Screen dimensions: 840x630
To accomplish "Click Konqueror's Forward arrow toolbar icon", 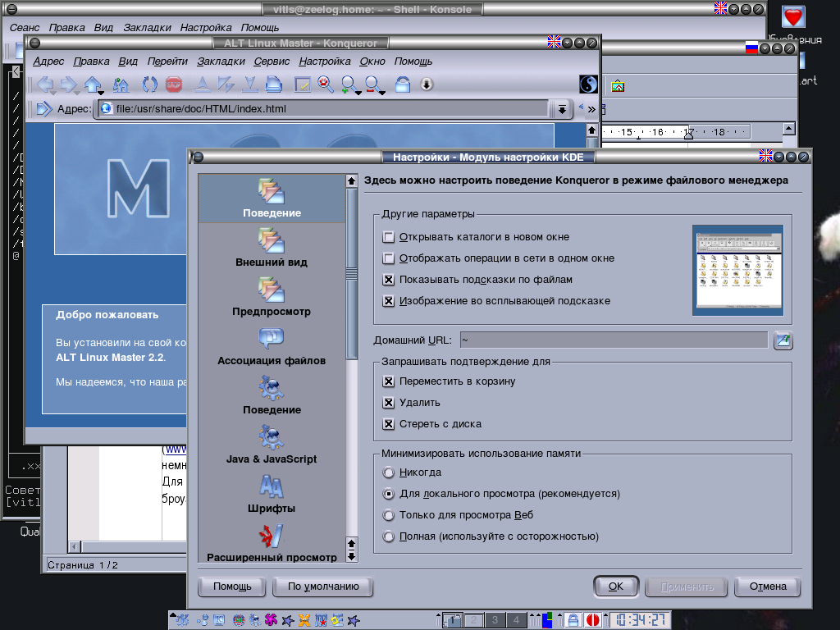I will (x=68, y=84).
